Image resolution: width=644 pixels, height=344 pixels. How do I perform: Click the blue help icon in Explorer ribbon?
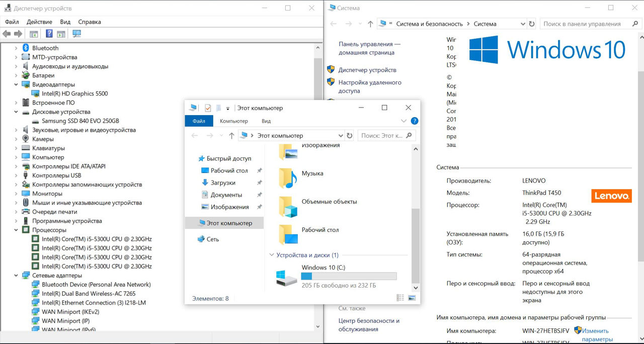point(414,121)
